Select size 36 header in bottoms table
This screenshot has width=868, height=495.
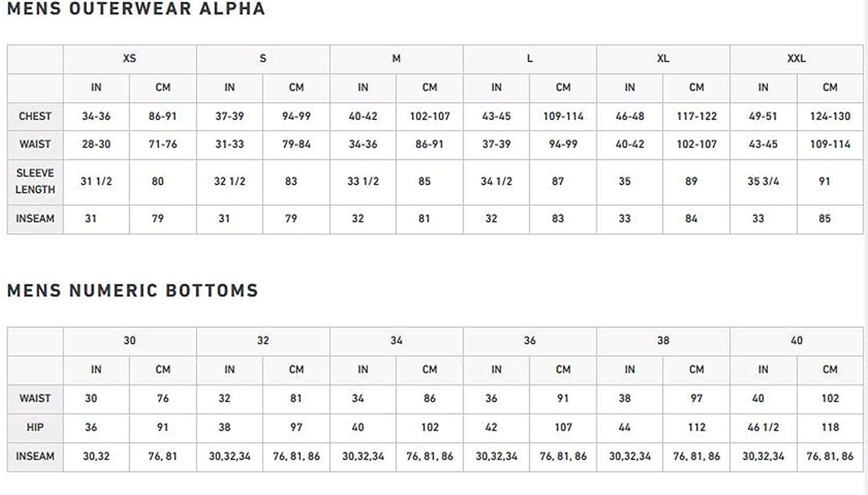tap(529, 341)
